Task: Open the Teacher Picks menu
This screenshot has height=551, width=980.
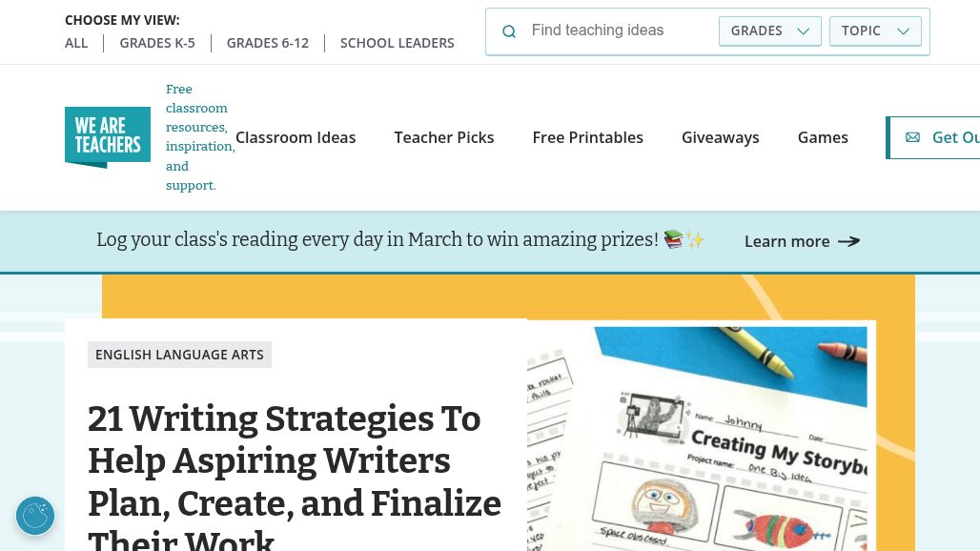Action: click(444, 137)
